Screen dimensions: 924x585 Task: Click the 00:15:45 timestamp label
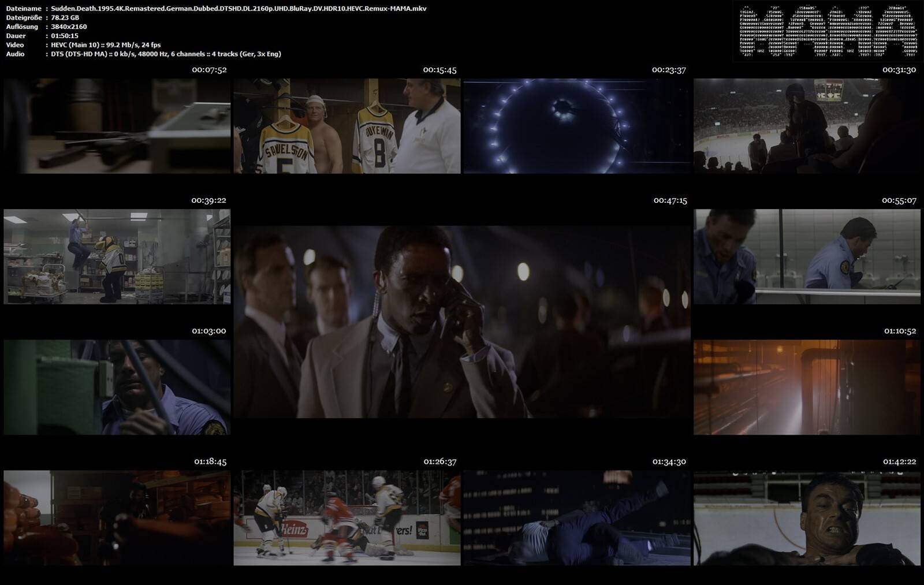point(439,70)
